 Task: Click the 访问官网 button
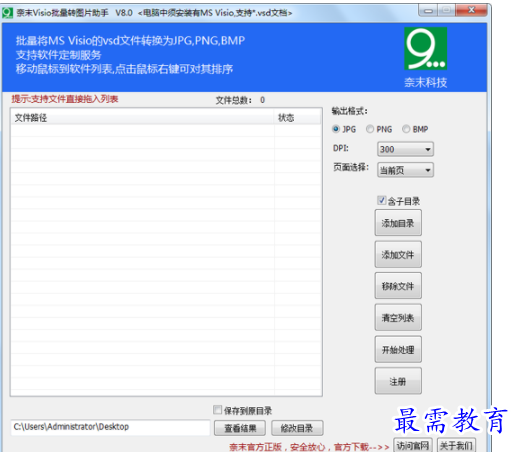413,445
